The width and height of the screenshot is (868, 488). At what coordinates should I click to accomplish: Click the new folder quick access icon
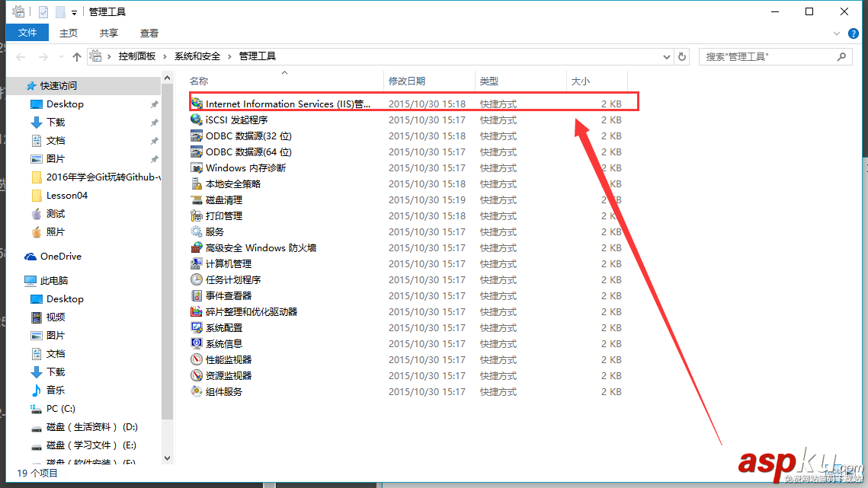coord(59,11)
